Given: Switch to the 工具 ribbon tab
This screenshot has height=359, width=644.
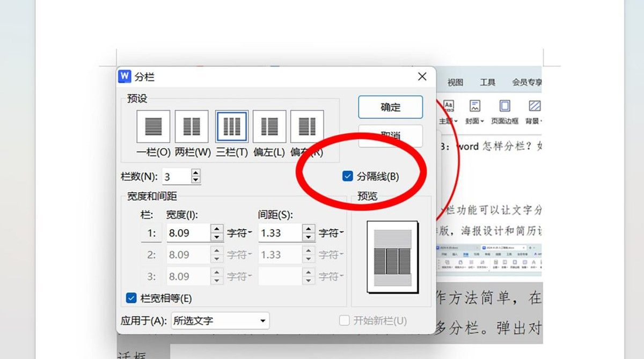Looking at the screenshot, I should [487, 83].
